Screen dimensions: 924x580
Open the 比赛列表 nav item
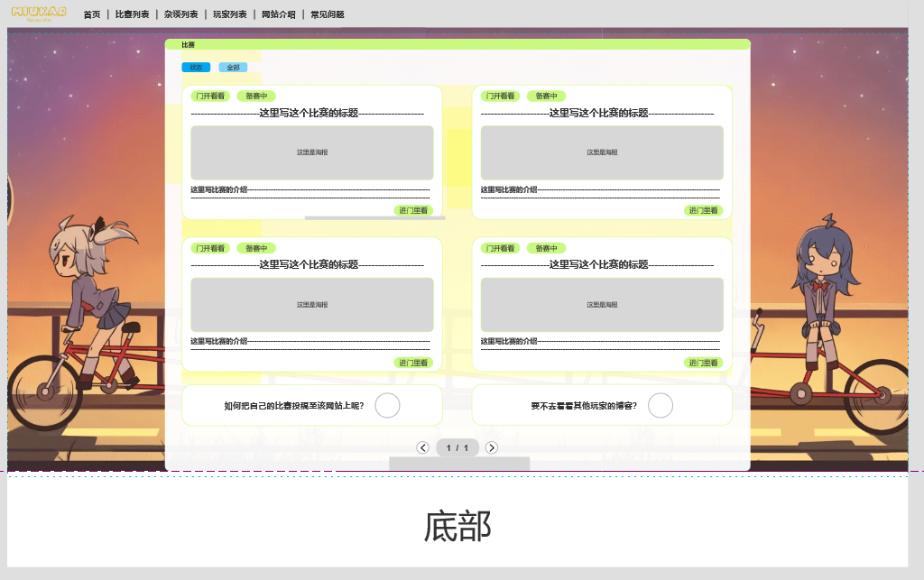[x=132, y=14]
